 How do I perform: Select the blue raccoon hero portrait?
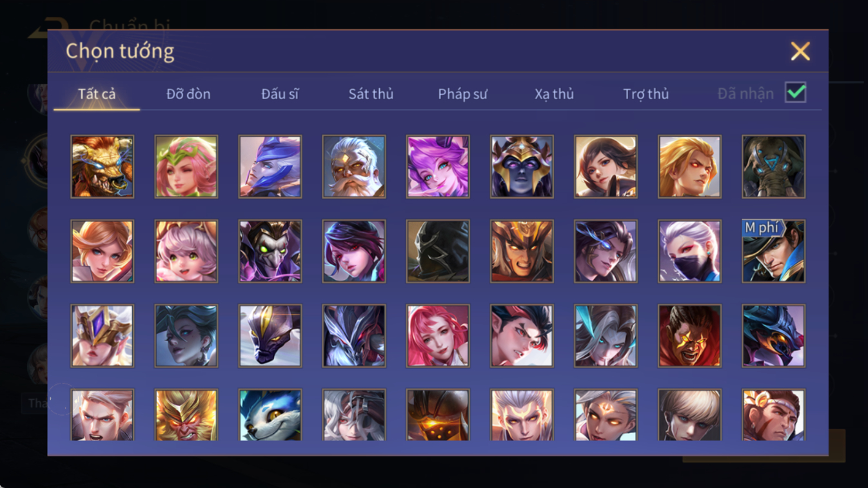click(x=270, y=415)
